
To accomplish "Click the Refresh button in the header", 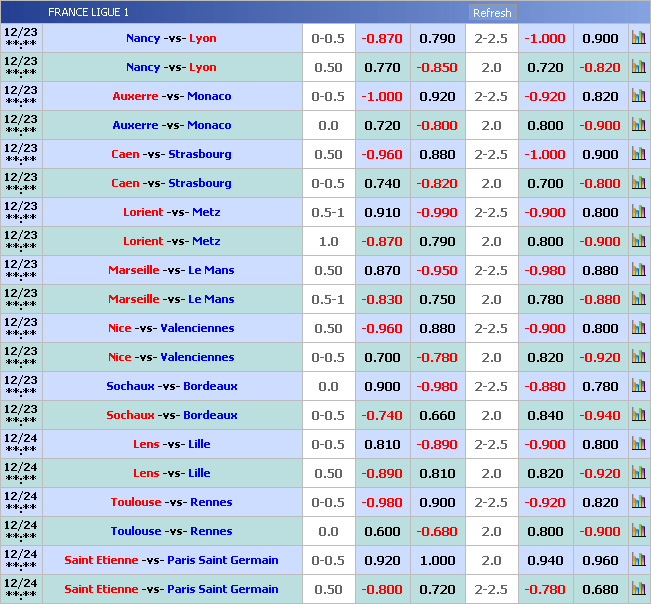I will pos(492,13).
